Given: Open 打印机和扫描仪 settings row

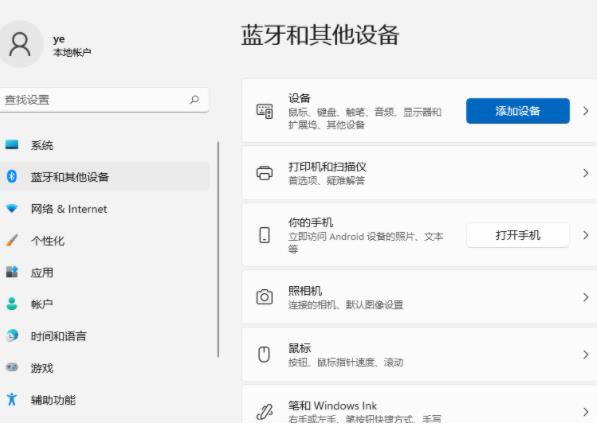Looking at the screenshot, I should (x=420, y=173).
